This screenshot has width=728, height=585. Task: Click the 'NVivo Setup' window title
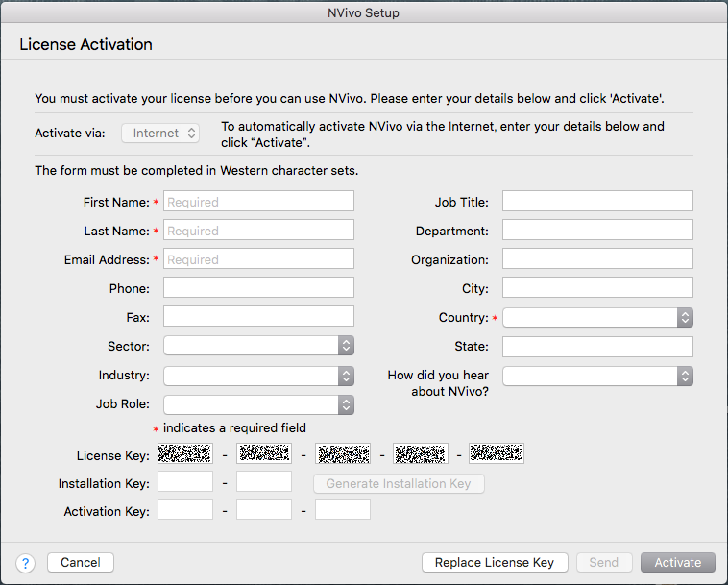point(364,12)
